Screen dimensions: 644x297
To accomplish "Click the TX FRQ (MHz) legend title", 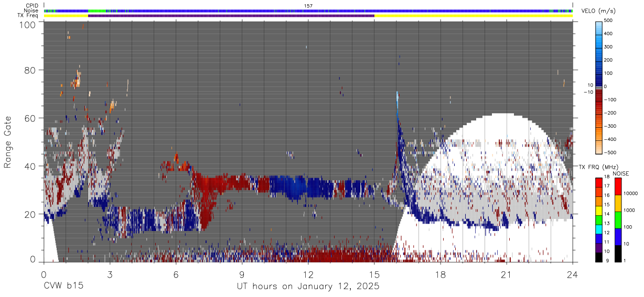I will pyautogui.click(x=598, y=167).
